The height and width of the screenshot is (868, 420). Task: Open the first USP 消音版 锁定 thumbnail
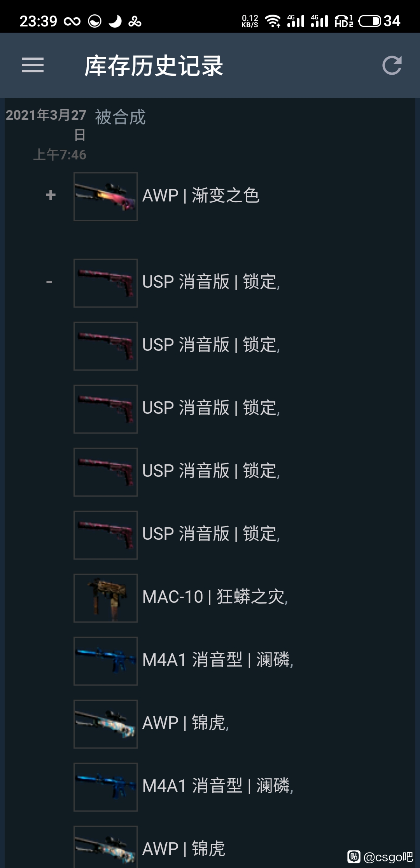point(105,283)
